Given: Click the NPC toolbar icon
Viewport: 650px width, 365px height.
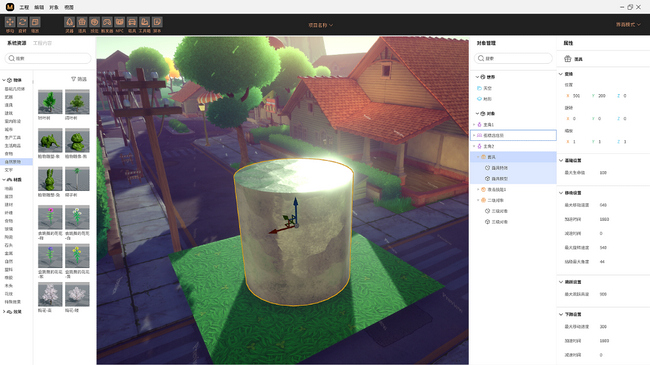Looking at the screenshot, I should click(x=119, y=22).
